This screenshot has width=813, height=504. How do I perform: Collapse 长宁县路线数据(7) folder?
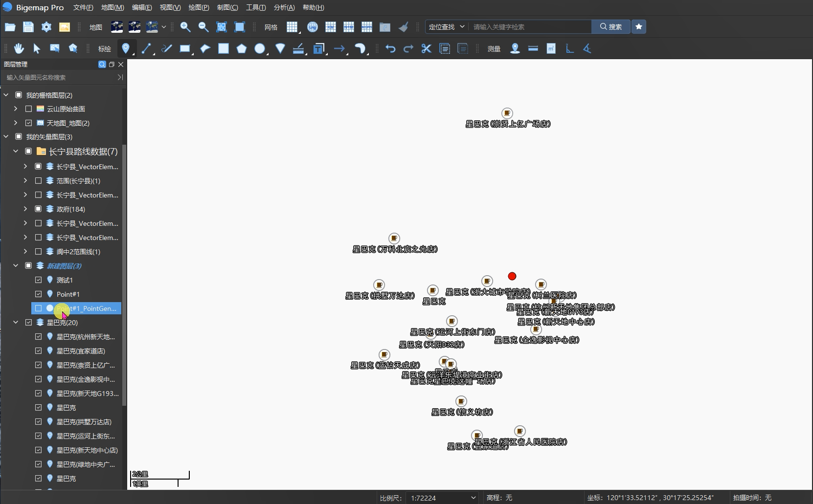coord(16,152)
